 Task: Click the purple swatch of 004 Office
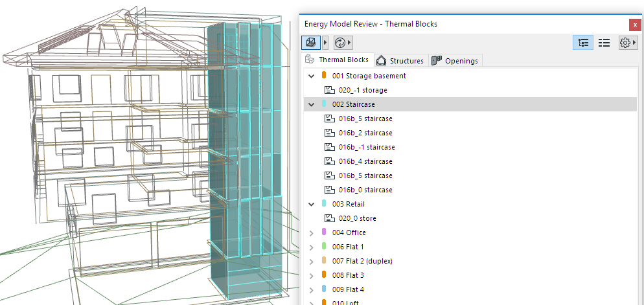click(324, 232)
